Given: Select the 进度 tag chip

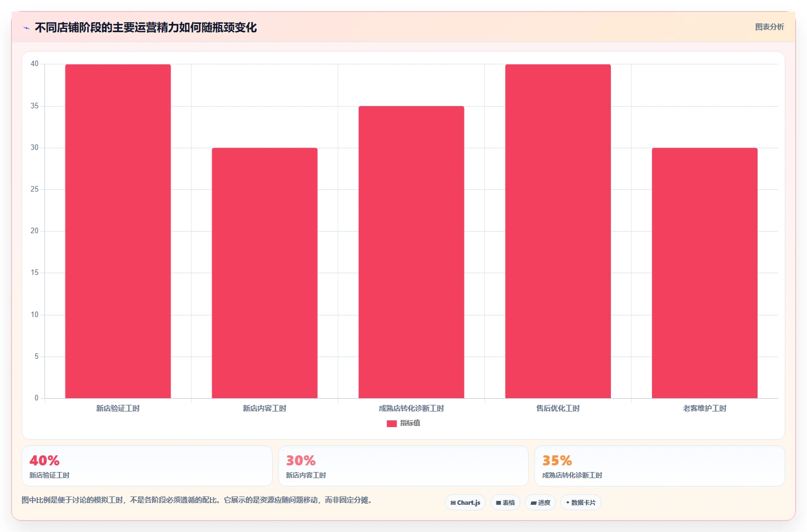Looking at the screenshot, I should (x=540, y=503).
